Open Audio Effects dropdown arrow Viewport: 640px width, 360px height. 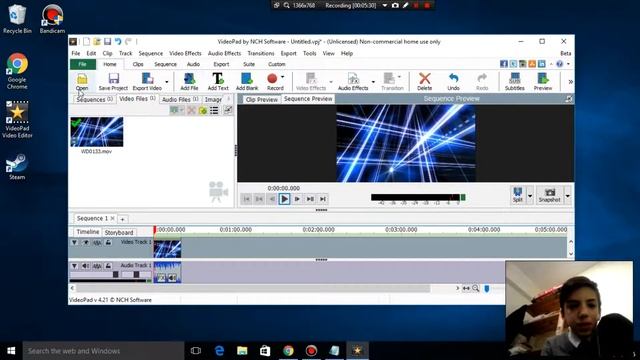click(x=373, y=82)
